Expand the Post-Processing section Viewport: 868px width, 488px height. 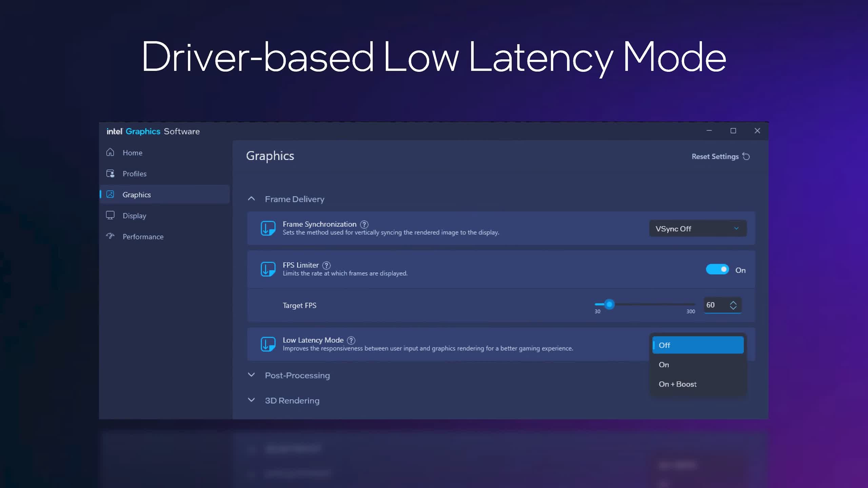(251, 375)
